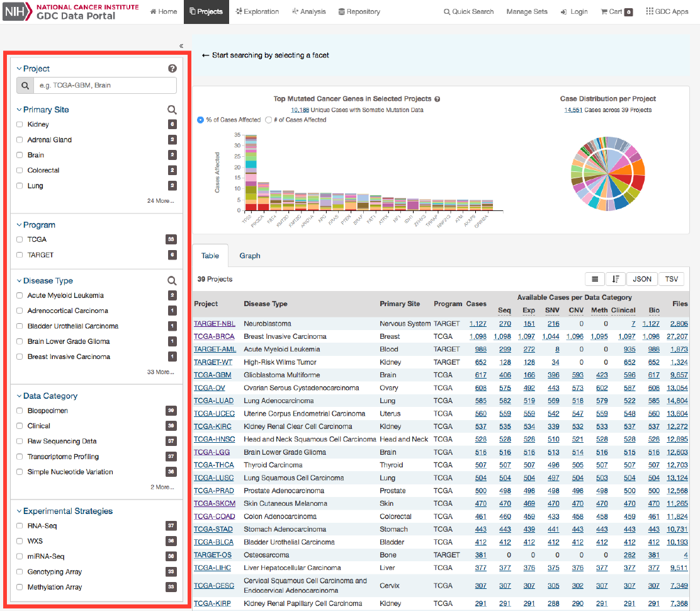Image resolution: width=700 pixels, height=611 pixels.
Task: Open the GDC Apps grid menu
Action: coord(667,11)
